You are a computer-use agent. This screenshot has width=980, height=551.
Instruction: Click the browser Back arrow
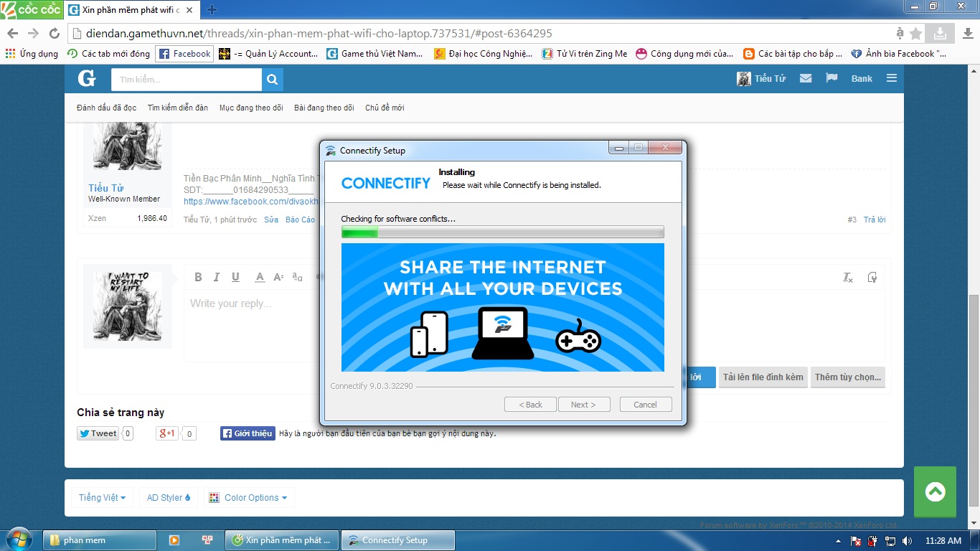pos(13,34)
